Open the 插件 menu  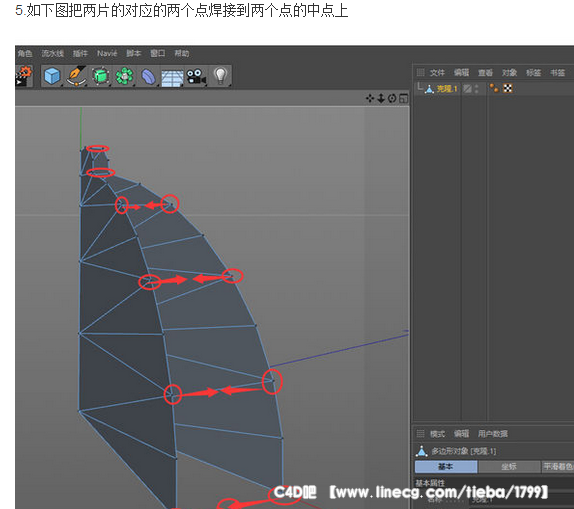pyautogui.click(x=80, y=53)
